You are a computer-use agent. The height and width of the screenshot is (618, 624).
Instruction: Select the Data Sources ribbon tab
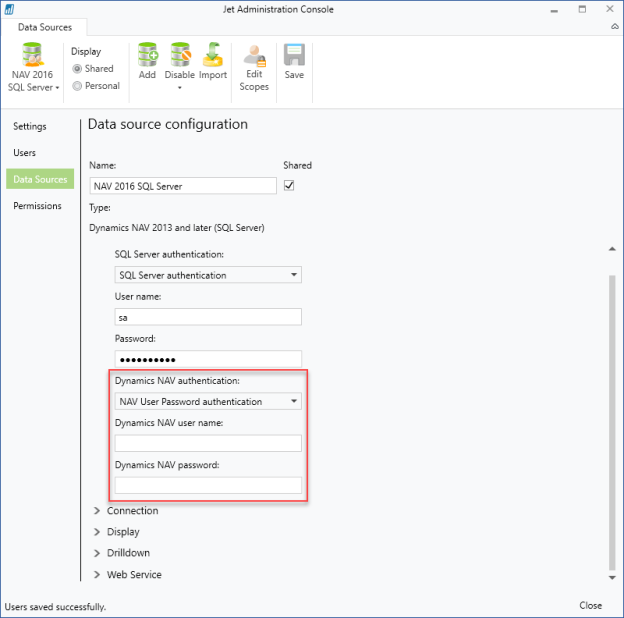[x=45, y=27]
